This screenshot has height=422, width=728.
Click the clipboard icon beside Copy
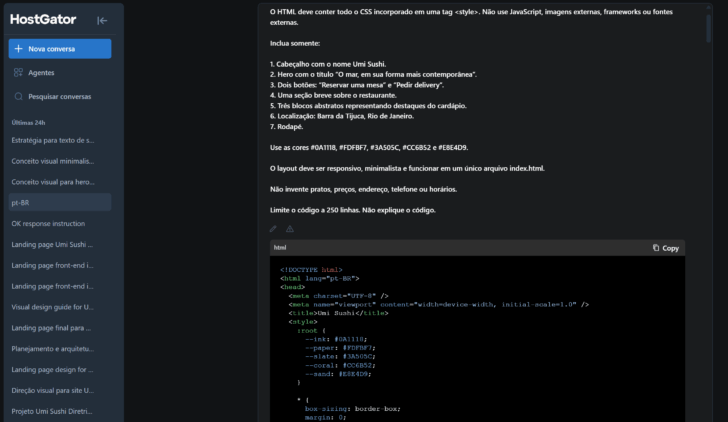point(656,248)
